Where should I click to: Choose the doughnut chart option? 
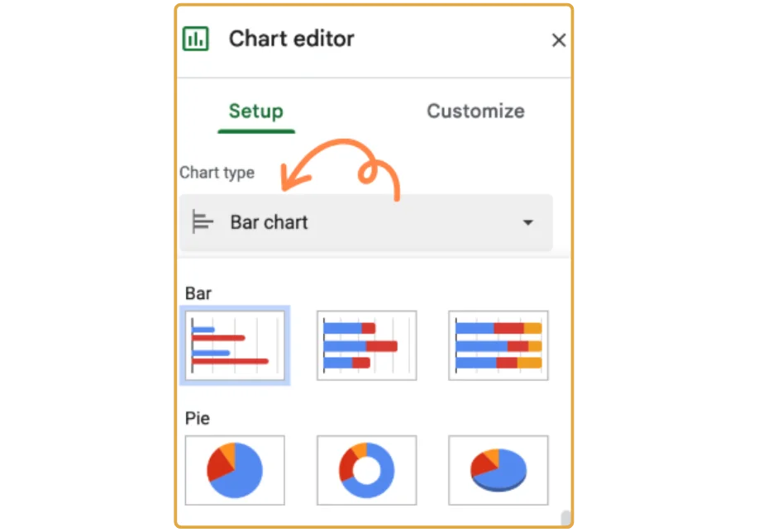(366, 470)
